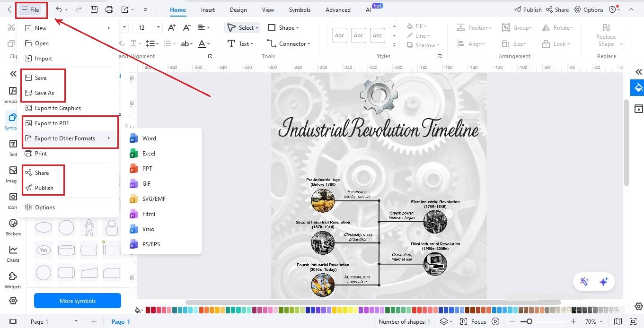Open the Stickers sidebar panel
Image resolution: width=644 pixels, height=328 pixels.
coord(13,227)
